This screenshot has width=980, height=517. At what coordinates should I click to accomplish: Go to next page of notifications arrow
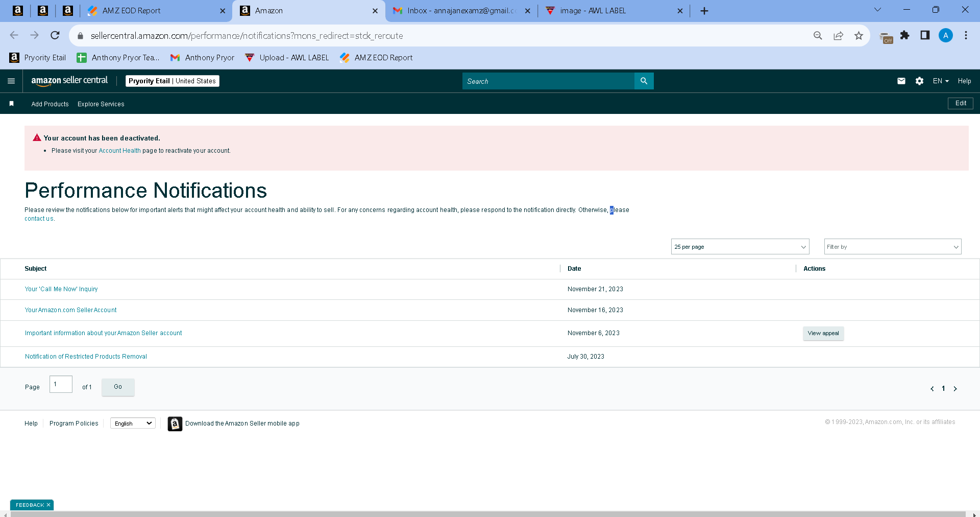(x=955, y=389)
